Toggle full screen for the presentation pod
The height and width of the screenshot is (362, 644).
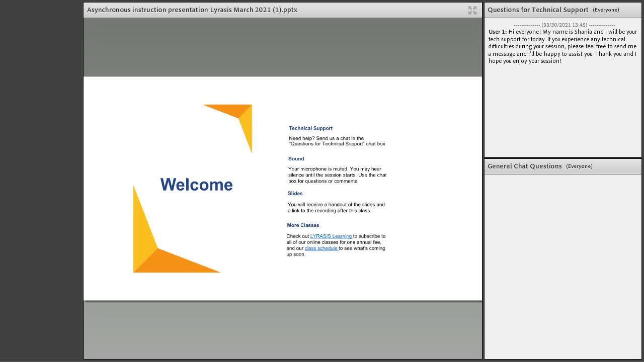pos(472,10)
